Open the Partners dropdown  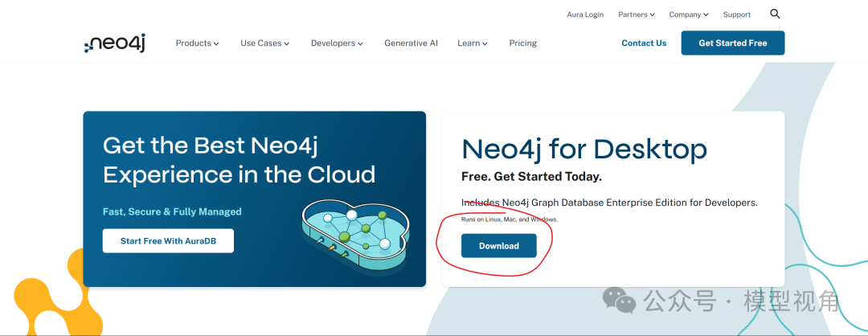pos(636,14)
